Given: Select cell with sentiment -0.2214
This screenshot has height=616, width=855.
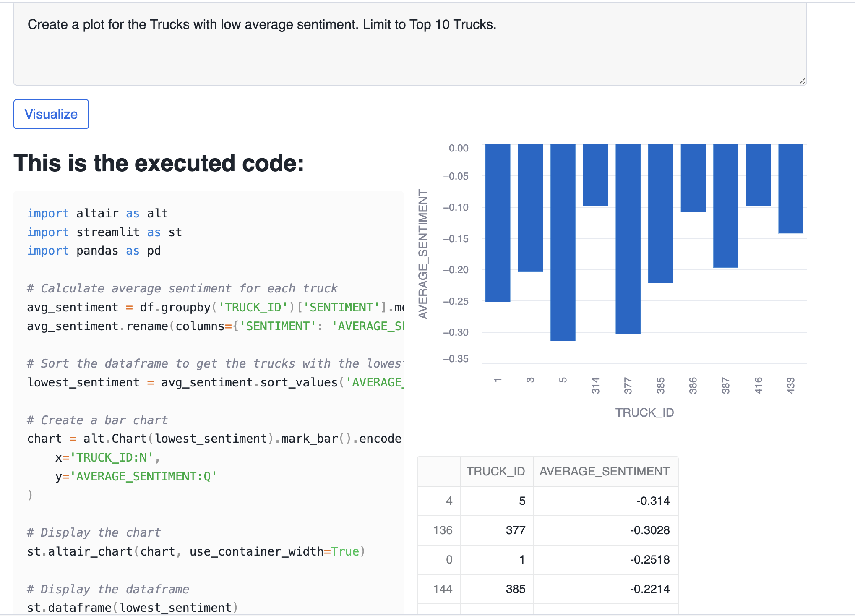Looking at the screenshot, I should [605, 589].
